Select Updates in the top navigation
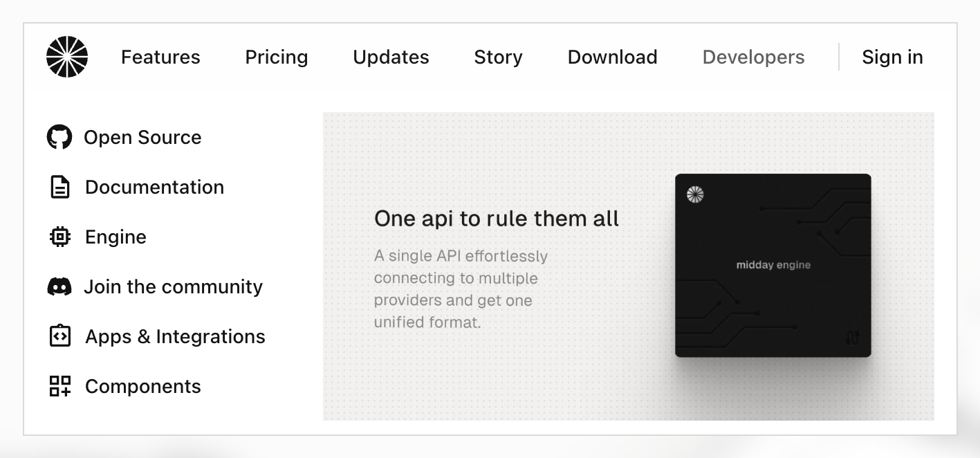 [391, 57]
